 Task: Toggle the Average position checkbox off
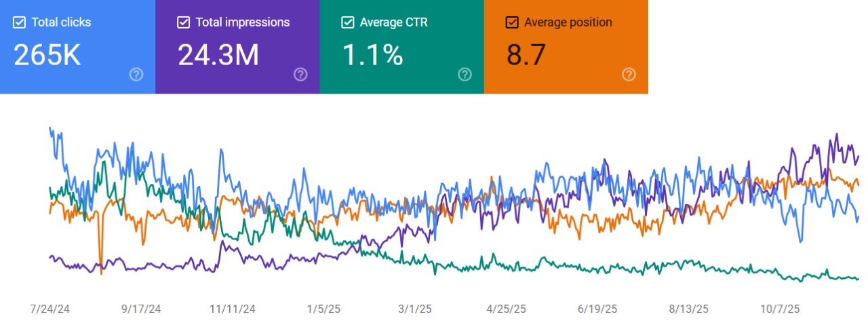[512, 22]
